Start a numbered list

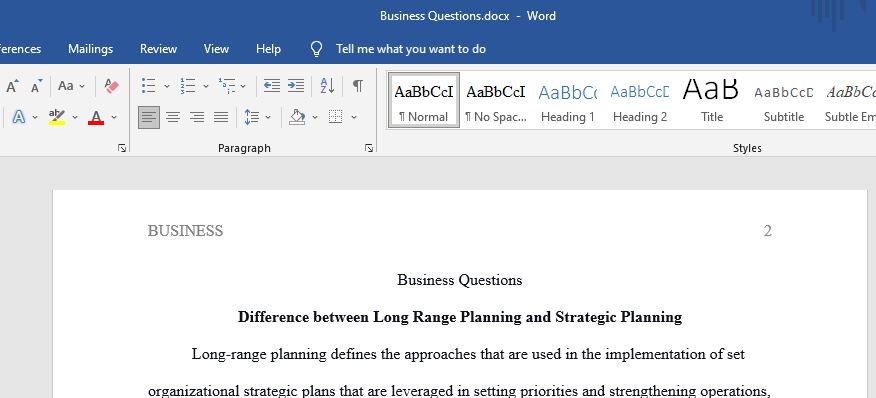pyautogui.click(x=188, y=86)
